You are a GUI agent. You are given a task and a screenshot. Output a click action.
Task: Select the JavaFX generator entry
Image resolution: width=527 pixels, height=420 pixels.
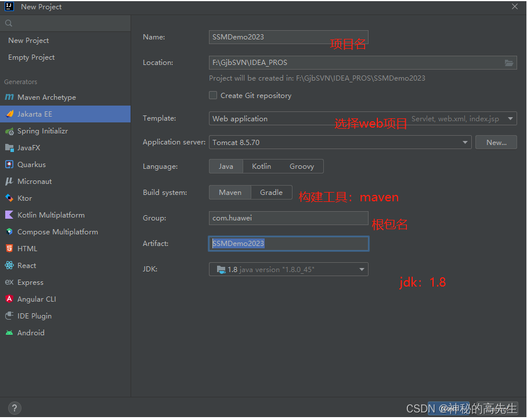65,148
